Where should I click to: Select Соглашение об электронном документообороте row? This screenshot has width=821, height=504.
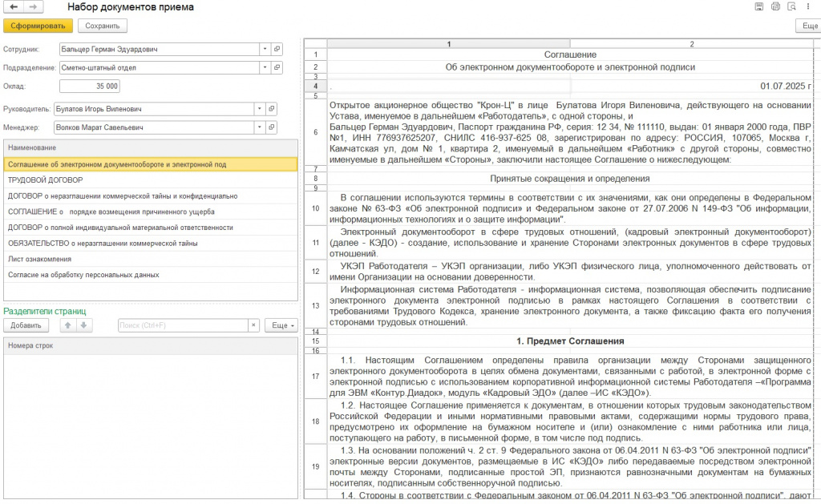(151, 164)
